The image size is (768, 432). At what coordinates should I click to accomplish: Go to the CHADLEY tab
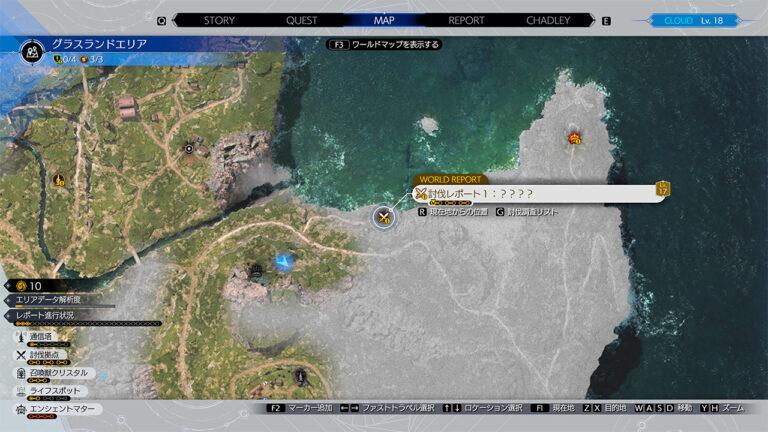[548, 21]
